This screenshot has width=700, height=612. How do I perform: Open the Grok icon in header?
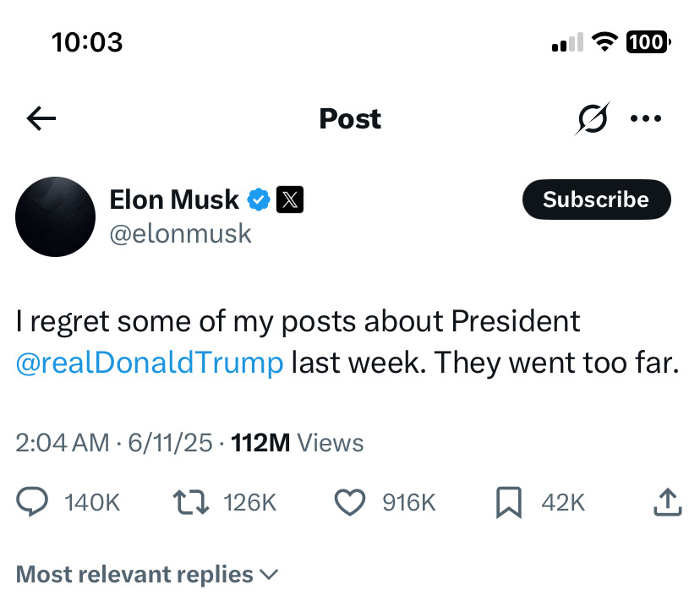[x=593, y=118]
